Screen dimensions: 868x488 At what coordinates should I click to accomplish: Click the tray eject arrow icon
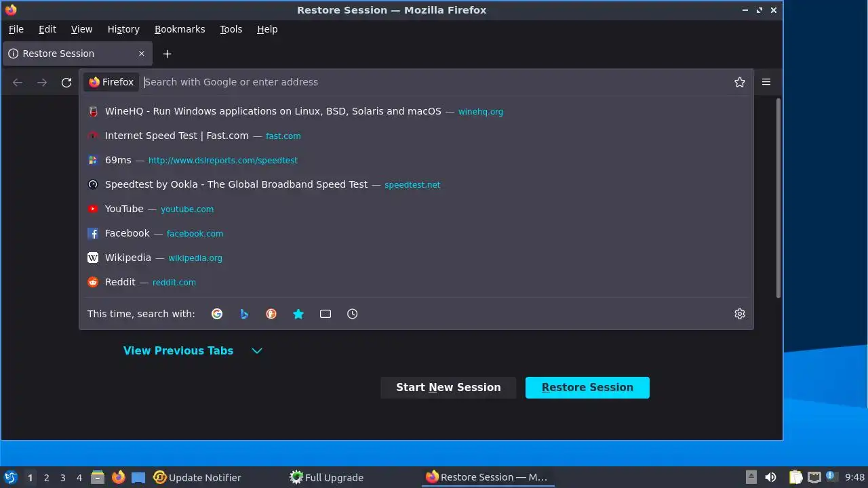(x=751, y=477)
